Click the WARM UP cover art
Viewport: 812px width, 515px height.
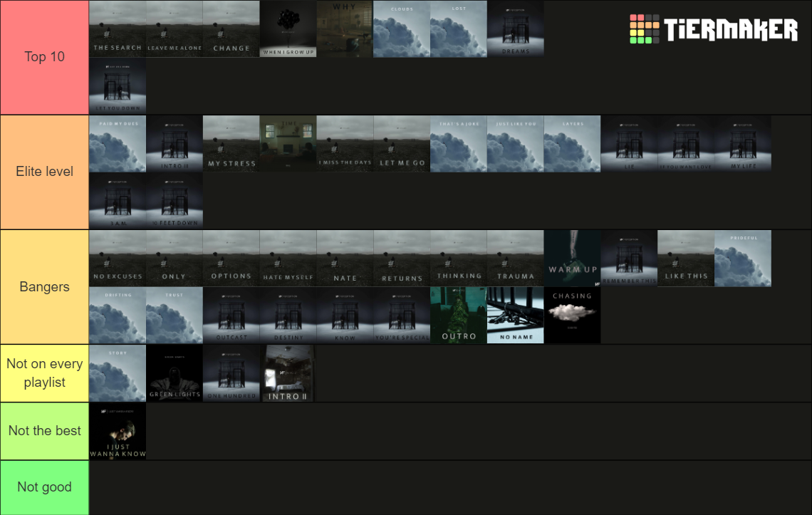[x=572, y=259]
